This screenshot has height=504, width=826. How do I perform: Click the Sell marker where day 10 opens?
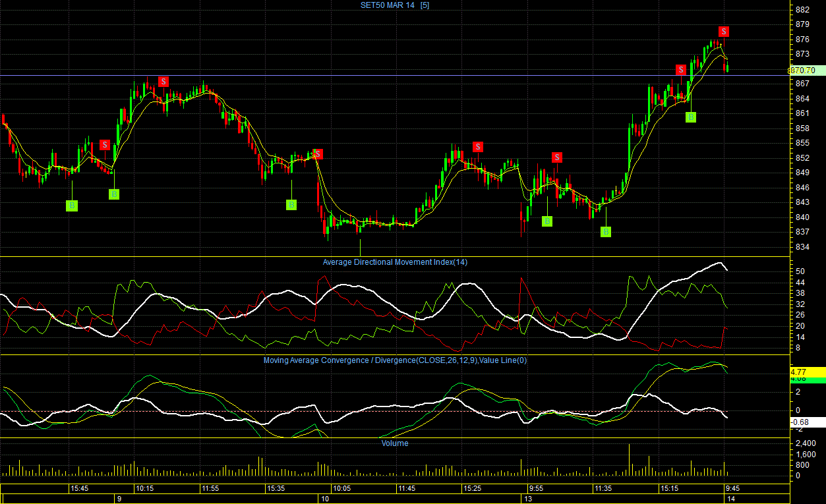coord(318,154)
